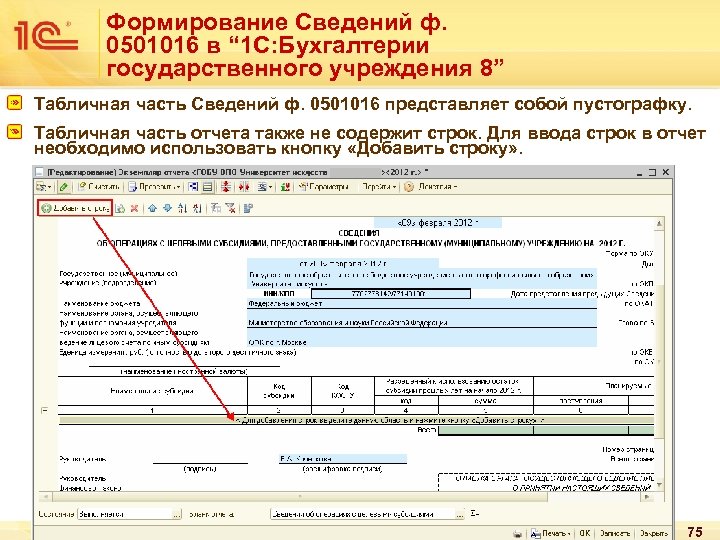
Task: Click the report date field "09 февраля 2012"
Action: coord(438,223)
